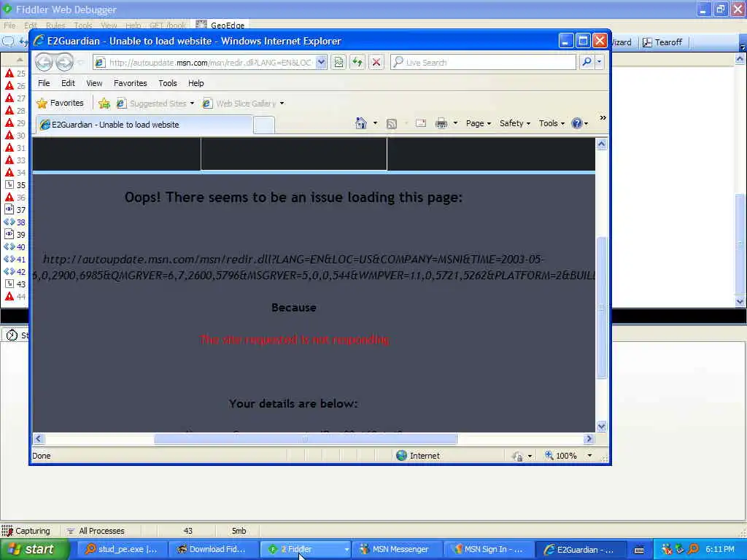This screenshot has width=747, height=560.
Task: Click the IE vertical scrollbar down arrow
Action: (602, 426)
